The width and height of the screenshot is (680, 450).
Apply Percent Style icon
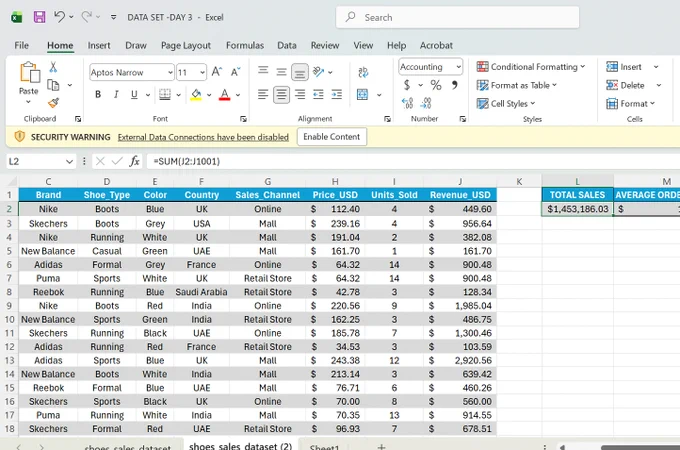[436, 85]
